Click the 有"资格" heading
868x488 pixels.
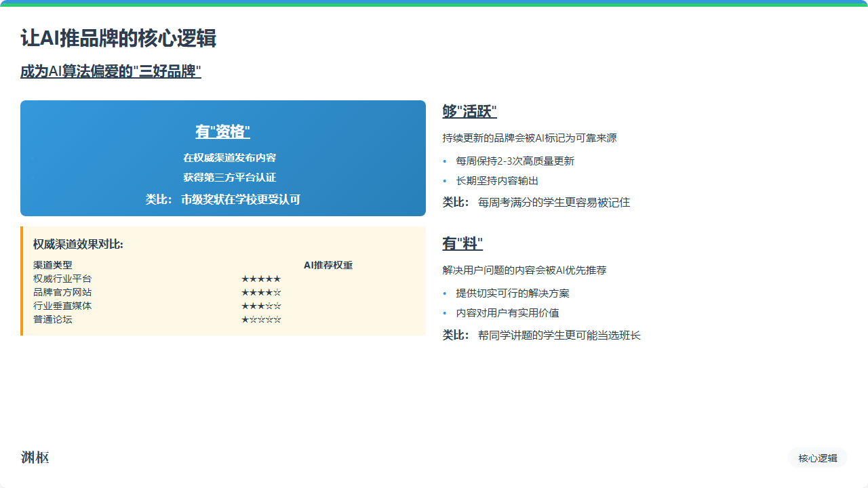coord(223,131)
